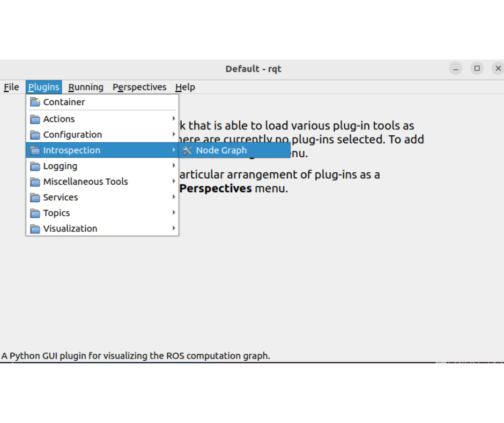Click the Node Graph tools icon
Screen dimensions: 504x423
point(187,150)
